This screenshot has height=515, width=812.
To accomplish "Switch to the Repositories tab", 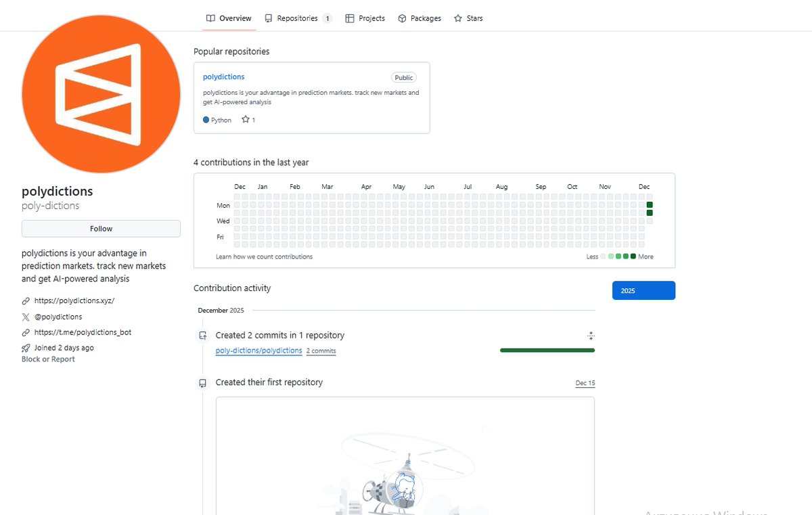I will (x=298, y=18).
